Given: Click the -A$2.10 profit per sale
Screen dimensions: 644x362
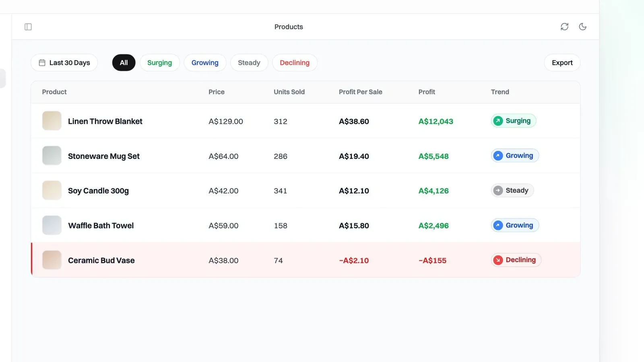Looking at the screenshot, I should [354, 261].
